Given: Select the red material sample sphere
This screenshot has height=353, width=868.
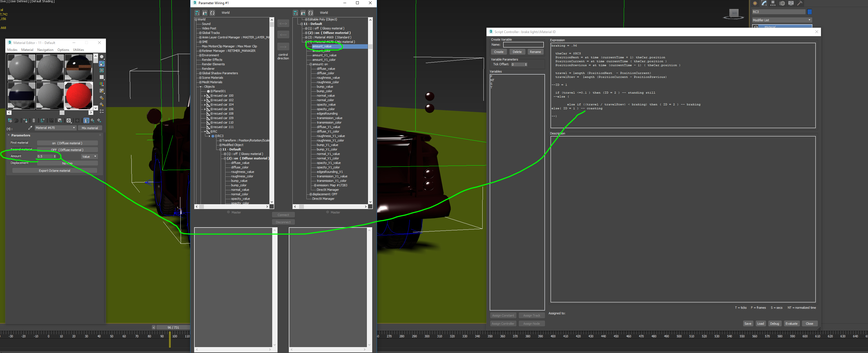Looking at the screenshot, I should coord(78,96).
